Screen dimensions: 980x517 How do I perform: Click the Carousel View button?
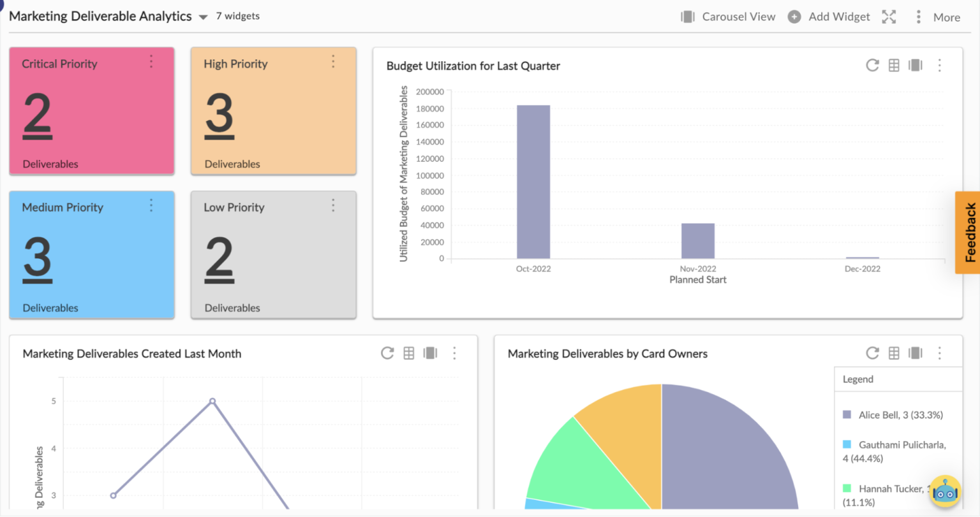tap(727, 17)
